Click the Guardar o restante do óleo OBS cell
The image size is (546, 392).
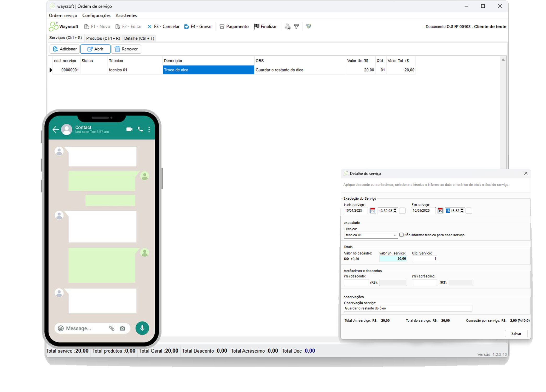(300, 70)
